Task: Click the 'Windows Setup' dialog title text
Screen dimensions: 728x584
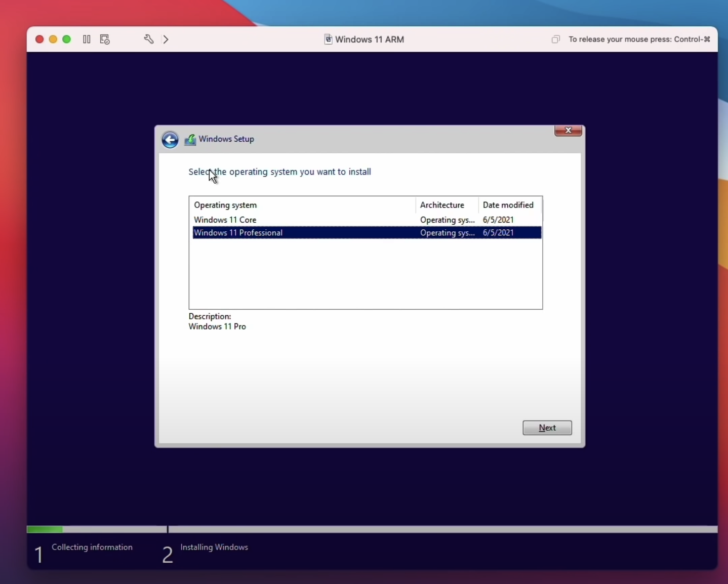Action: (226, 139)
